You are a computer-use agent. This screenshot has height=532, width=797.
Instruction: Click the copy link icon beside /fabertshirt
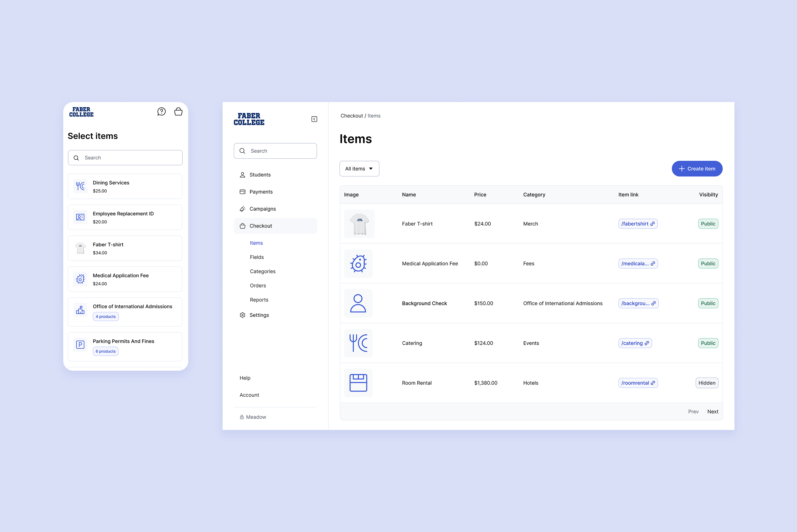(652, 224)
